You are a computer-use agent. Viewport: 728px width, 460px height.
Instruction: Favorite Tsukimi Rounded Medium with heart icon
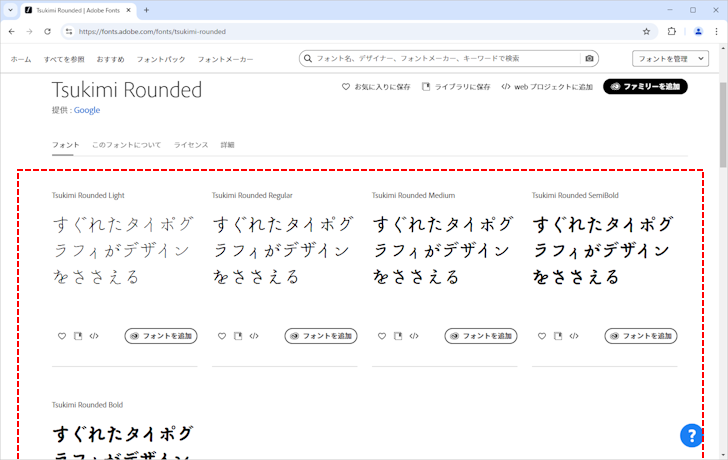(382, 336)
